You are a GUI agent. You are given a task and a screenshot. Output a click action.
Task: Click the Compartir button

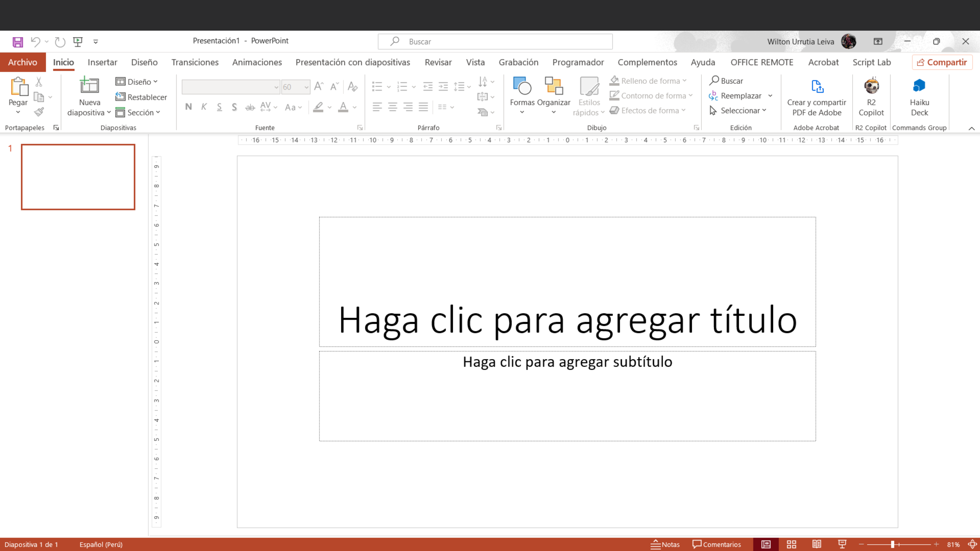pos(942,62)
